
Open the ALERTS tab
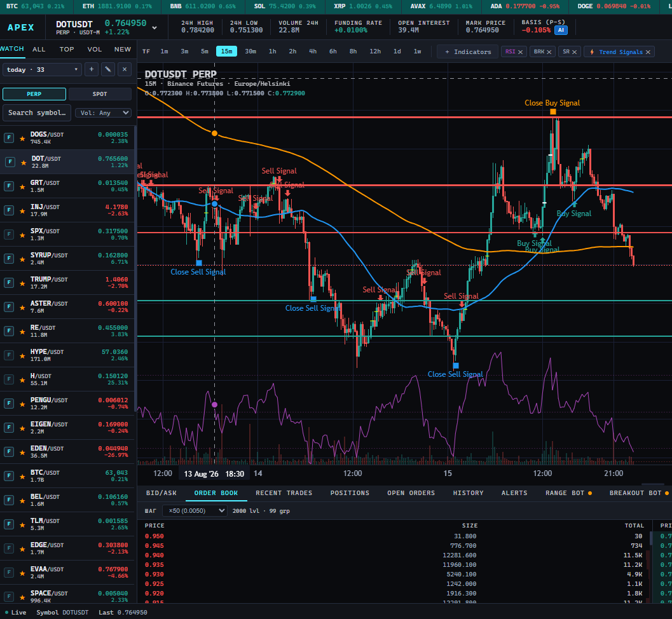(x=514, y=493)
